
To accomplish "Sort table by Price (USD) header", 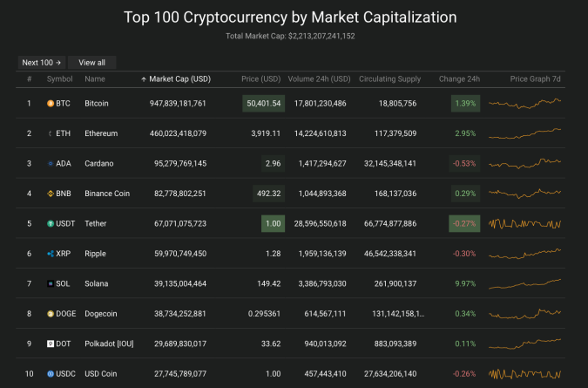I will tap(261, 79).
